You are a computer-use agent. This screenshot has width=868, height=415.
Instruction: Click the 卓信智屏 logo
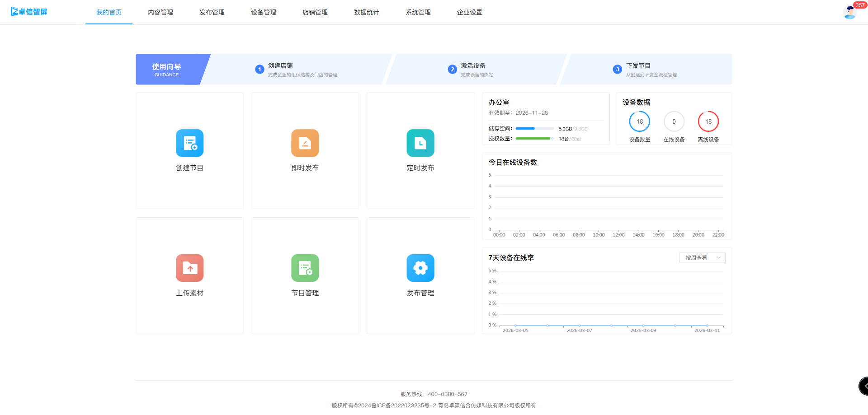29,12
